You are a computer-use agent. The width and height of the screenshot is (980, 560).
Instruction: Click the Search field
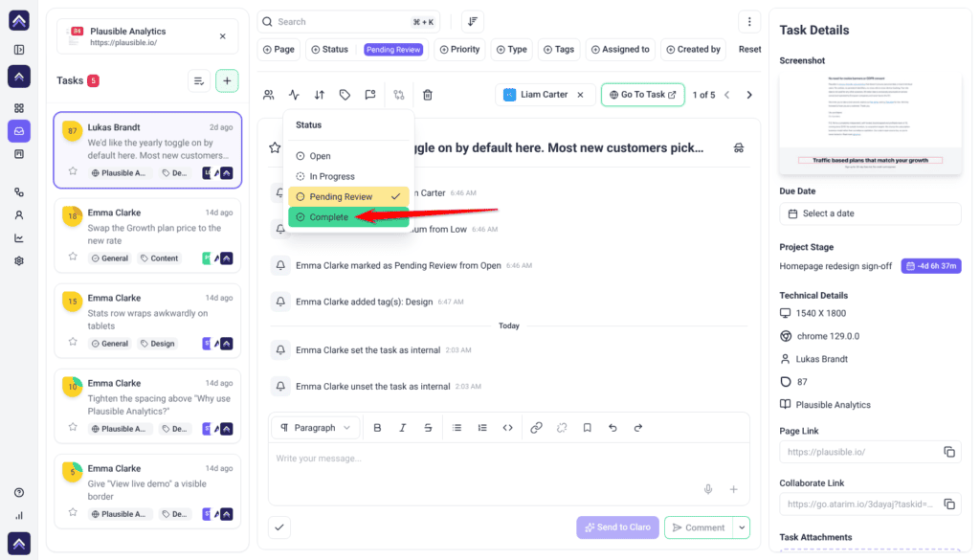pyautogui.click(x=348, y=22)
